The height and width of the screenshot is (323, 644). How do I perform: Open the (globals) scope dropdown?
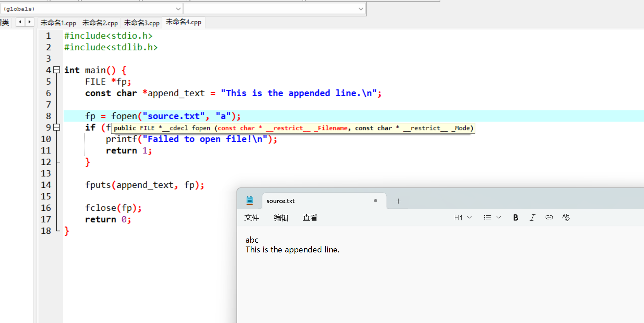[178, 9]
